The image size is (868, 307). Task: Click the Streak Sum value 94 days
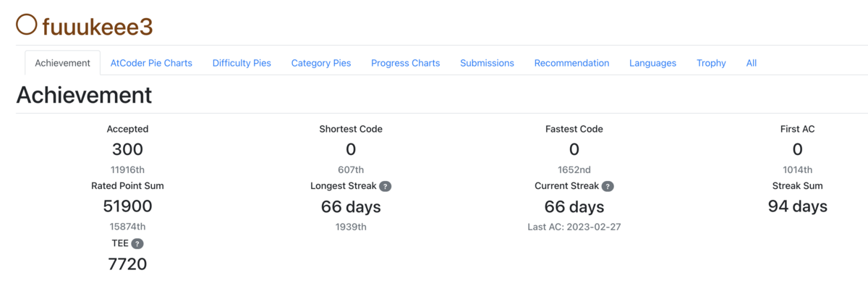click(x=797, y=206)
